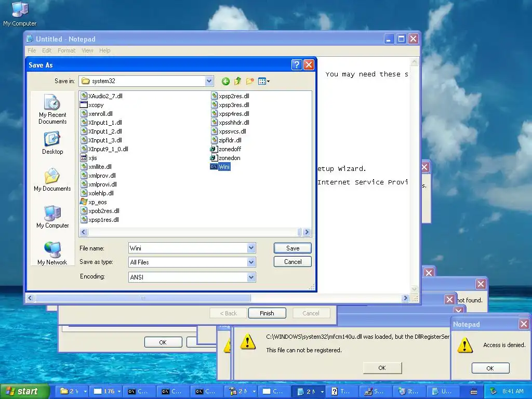Viewport: 532px width, 399px height.
Task: Expand the File name dropdown arrow
Action: 251,248
